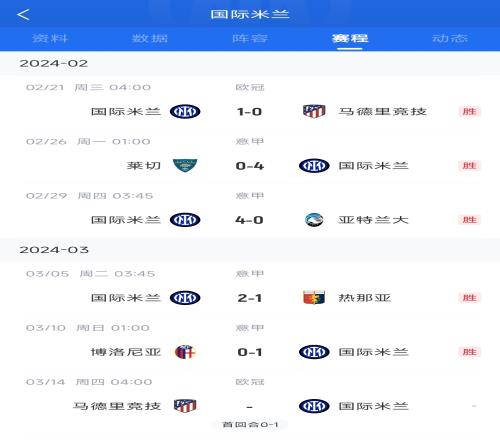Open 1-0 score of Inter vs Atletico
The height and width of the screenshot is (440, 500).
click(249, 112)
